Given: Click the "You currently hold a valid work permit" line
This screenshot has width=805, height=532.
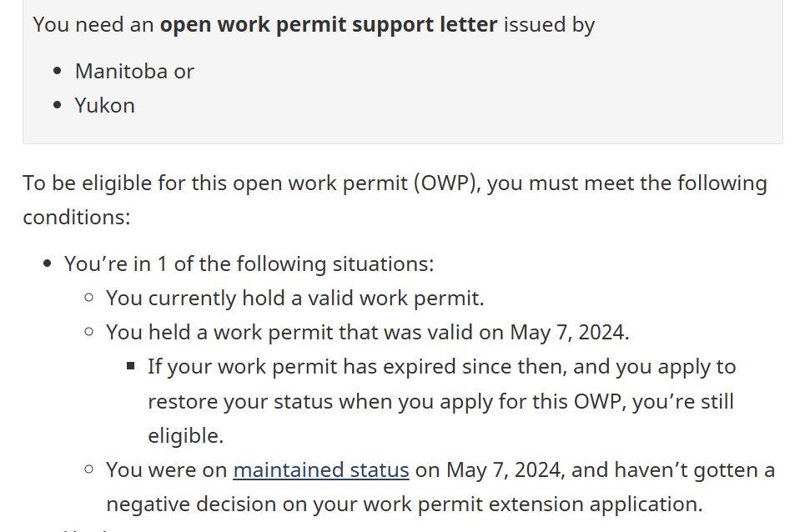Looking at the screenshot, I should pyautogui.click(x=294, y=299).
